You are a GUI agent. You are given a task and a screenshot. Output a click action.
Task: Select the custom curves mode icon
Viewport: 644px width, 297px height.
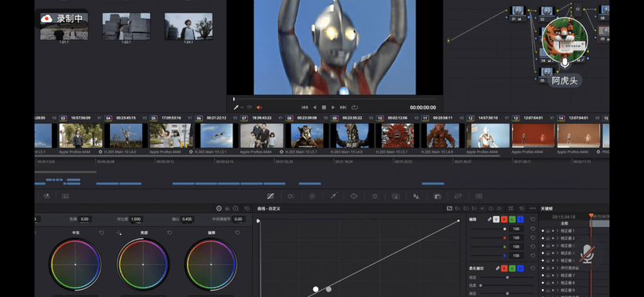[449, 209]
